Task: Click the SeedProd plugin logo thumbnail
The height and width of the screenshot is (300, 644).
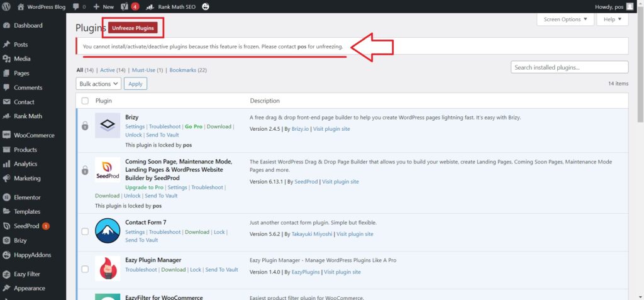Action: point(108,170)
